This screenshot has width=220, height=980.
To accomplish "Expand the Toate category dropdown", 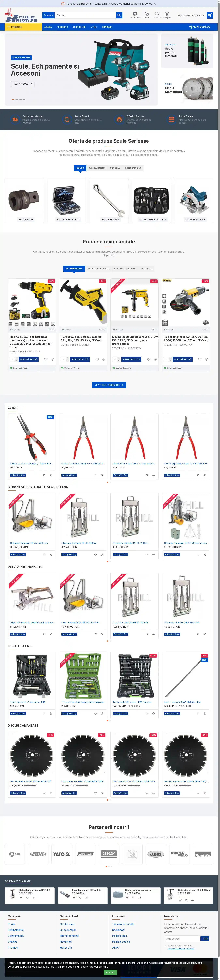I will (x=48, y=15).
